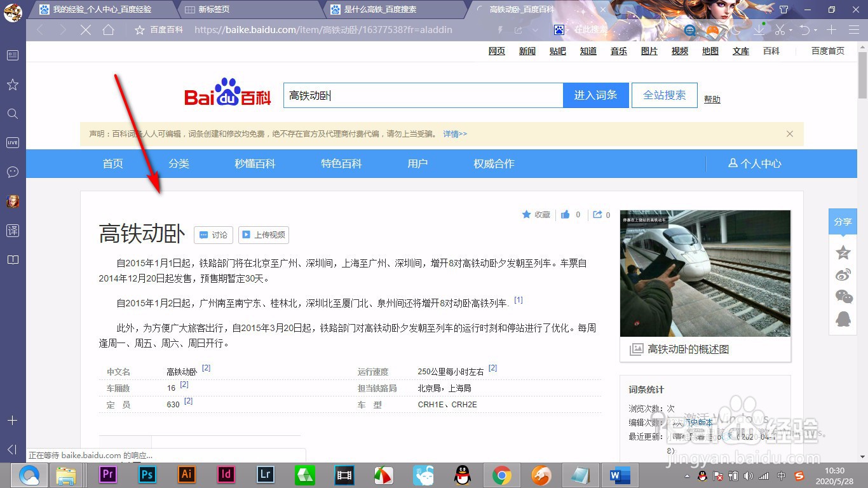Open the downloads icon in the browser toolbar
The image size is (868, 488).
(759, 30)
